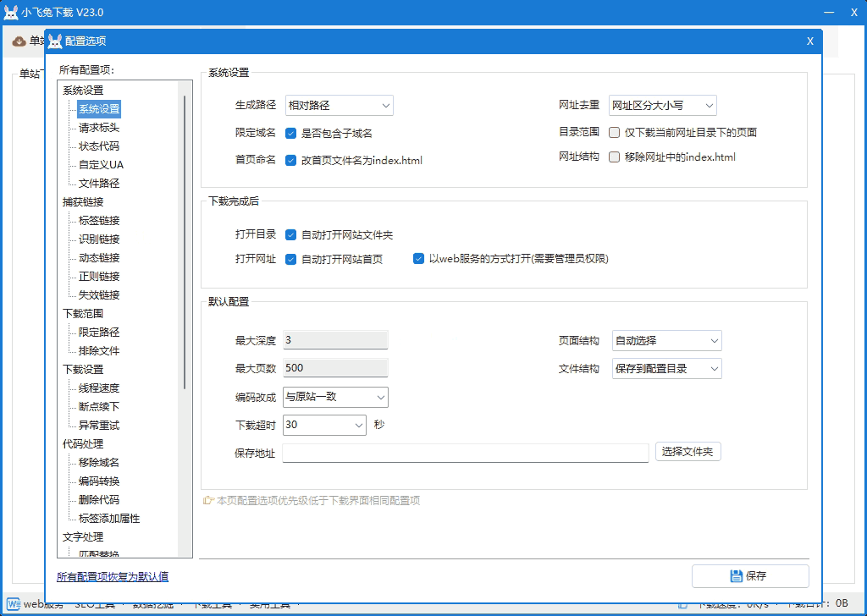This screenshot has width=867, height=616.
Task: Disable 自动打开网站文件夹 checkbox
Action: click(290, 235)
